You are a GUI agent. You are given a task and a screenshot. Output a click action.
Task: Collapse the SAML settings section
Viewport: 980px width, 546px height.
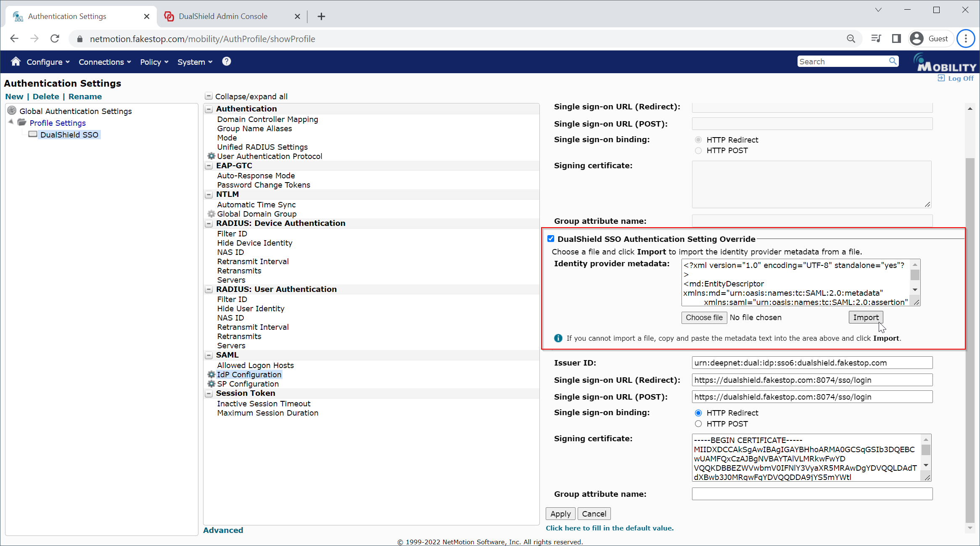pos(209,355)
